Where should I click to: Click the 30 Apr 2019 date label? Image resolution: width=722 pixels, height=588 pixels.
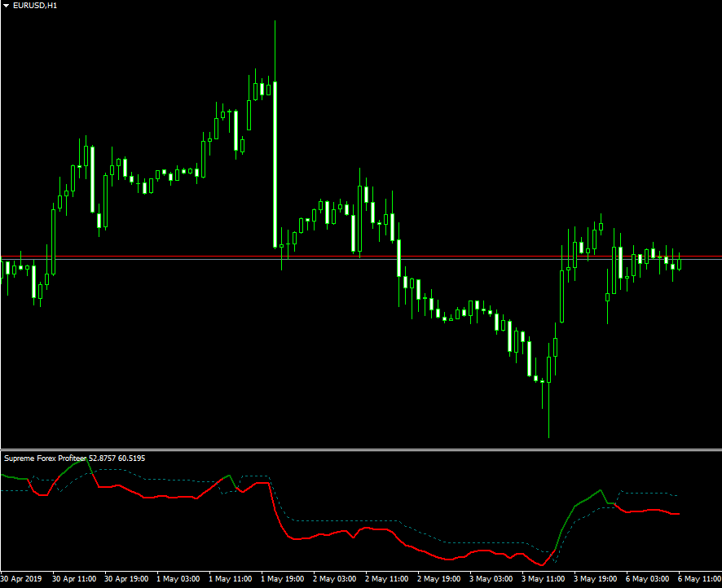20,579
